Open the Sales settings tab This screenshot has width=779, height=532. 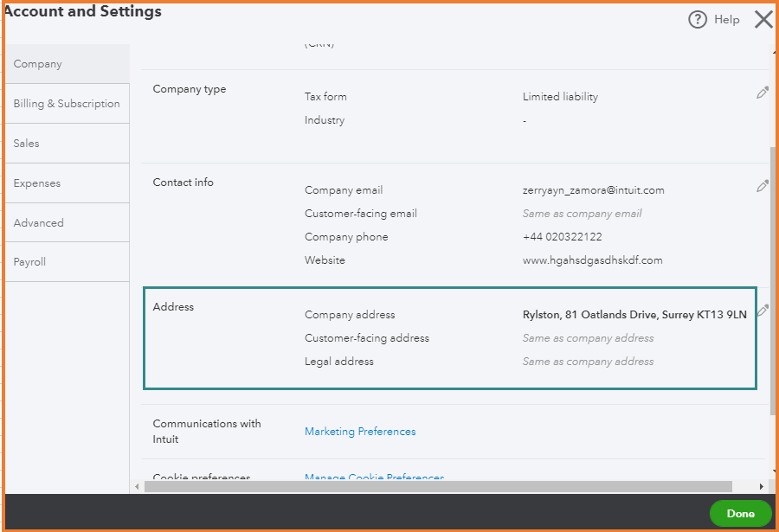pos(27,144)
